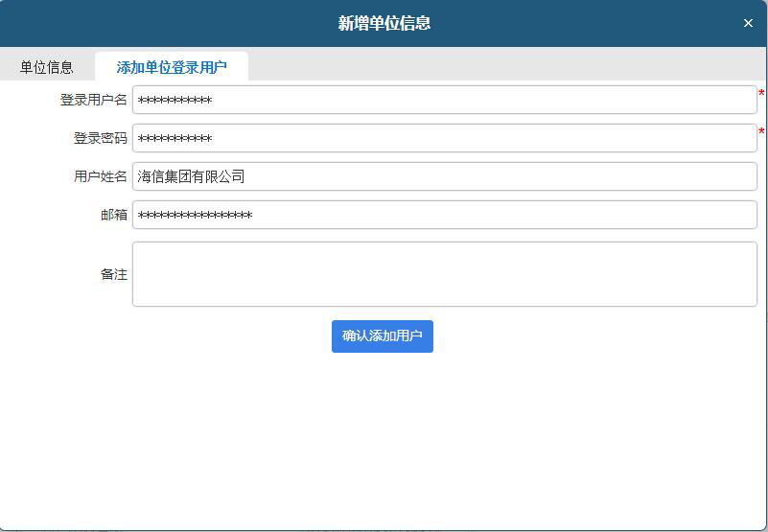Screen dimensions: 768x532
Task: Click the 用户姓名 field containing 海信集团有限公司
Action: (444, 176)
